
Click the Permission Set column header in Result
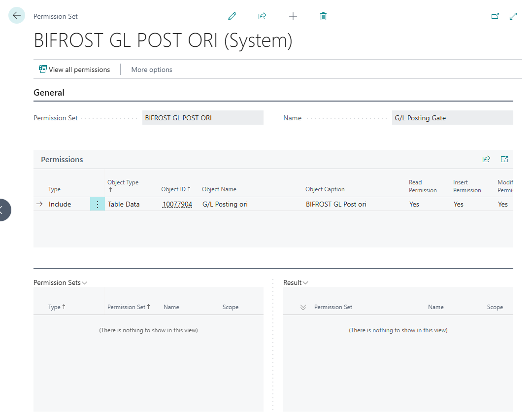(x=333, y=307)
